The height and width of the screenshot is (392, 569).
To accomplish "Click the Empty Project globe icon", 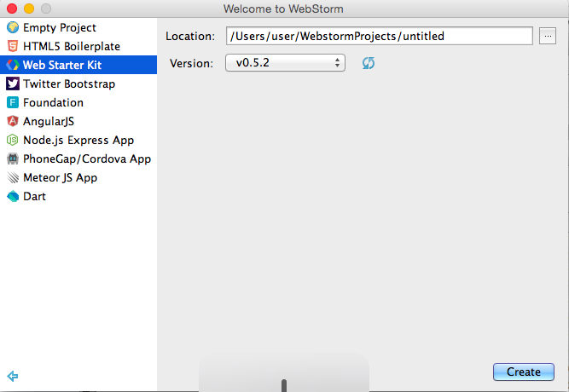I will coord(13,27).
